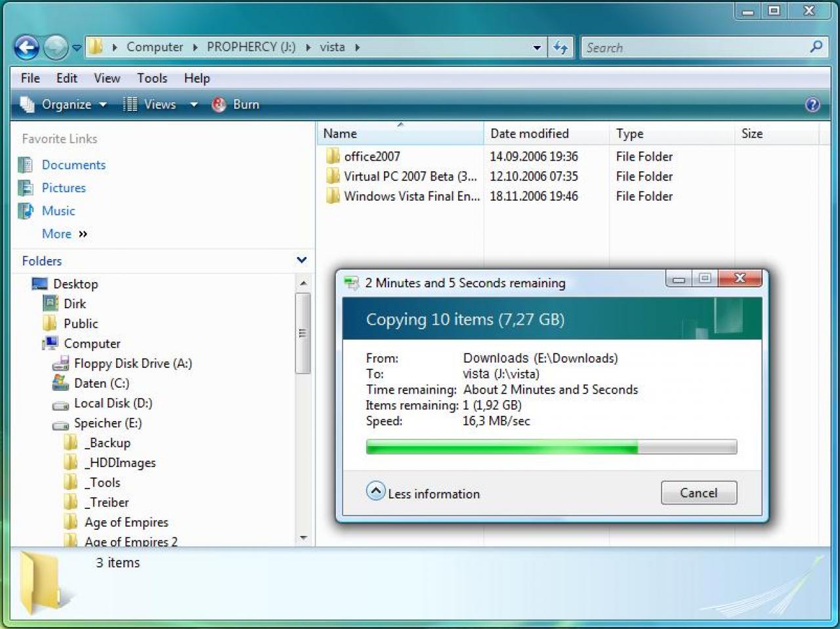Click into the Search box

click(x=696, y=47)
